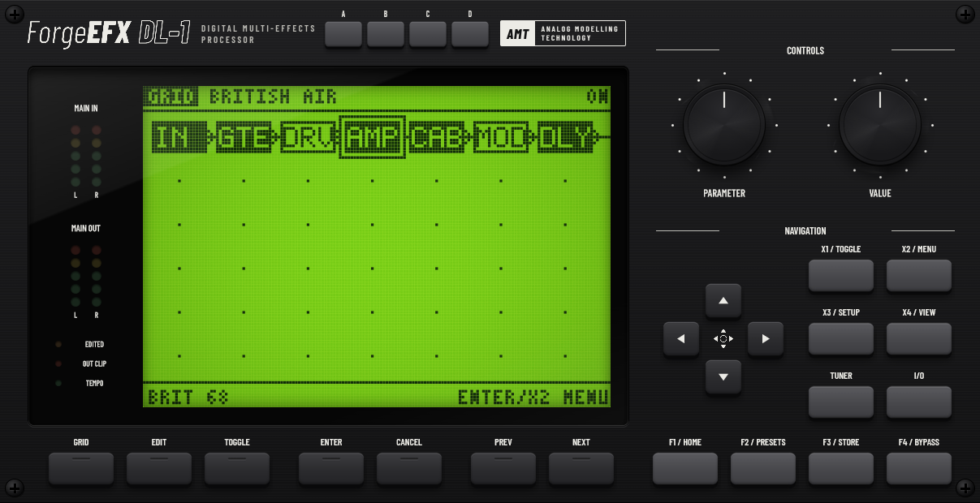Viewport: 980px width, 503px height.
Task: Open presets with F2 / PRESETS button
Action: [x=763, y=468]
